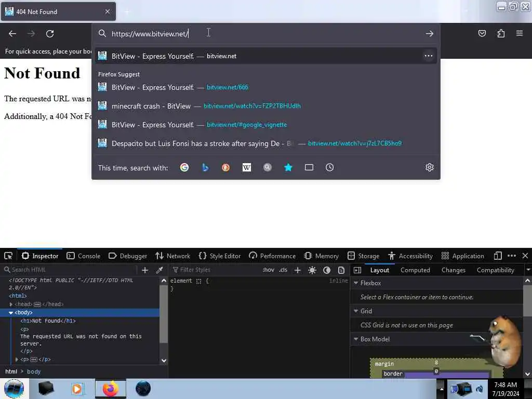This screenshot has height=399, width=532.
Task: Search with Bing this time
Action: tap(205, 167)
